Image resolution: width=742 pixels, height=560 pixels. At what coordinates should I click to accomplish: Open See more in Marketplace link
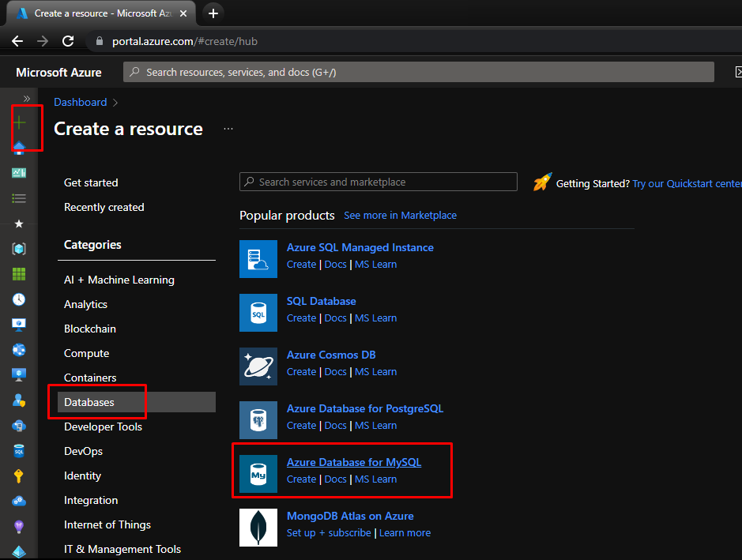[x=400, y=215]
